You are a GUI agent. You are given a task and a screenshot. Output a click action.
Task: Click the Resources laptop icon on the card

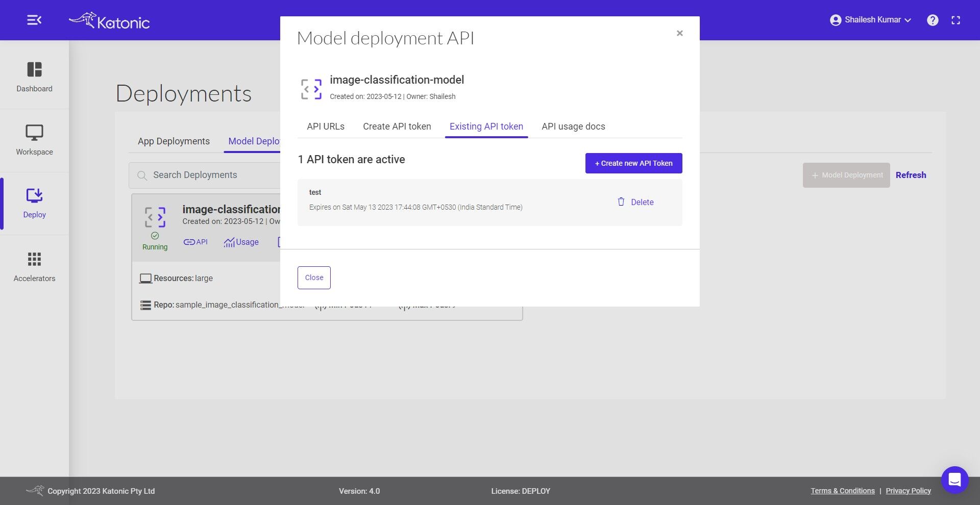pos(145,279)
